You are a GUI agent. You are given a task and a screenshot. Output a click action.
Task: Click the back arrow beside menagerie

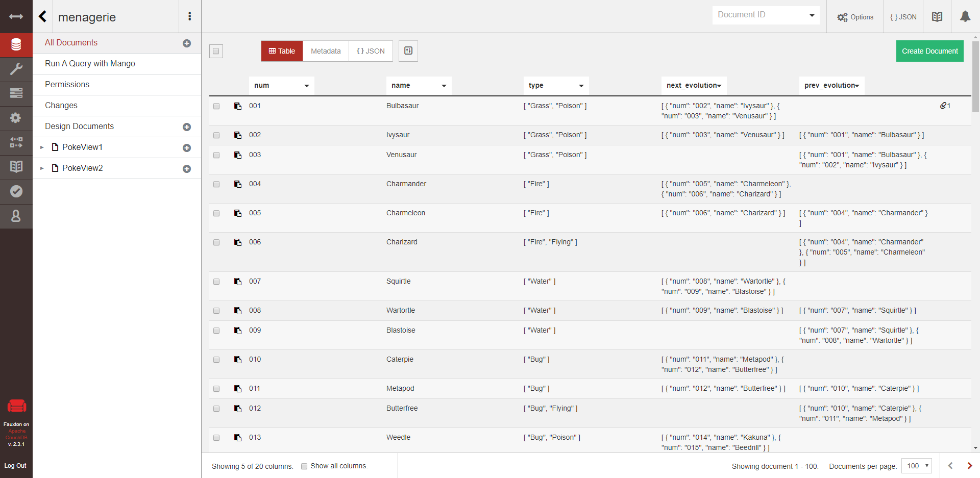(x=43, y=17)
